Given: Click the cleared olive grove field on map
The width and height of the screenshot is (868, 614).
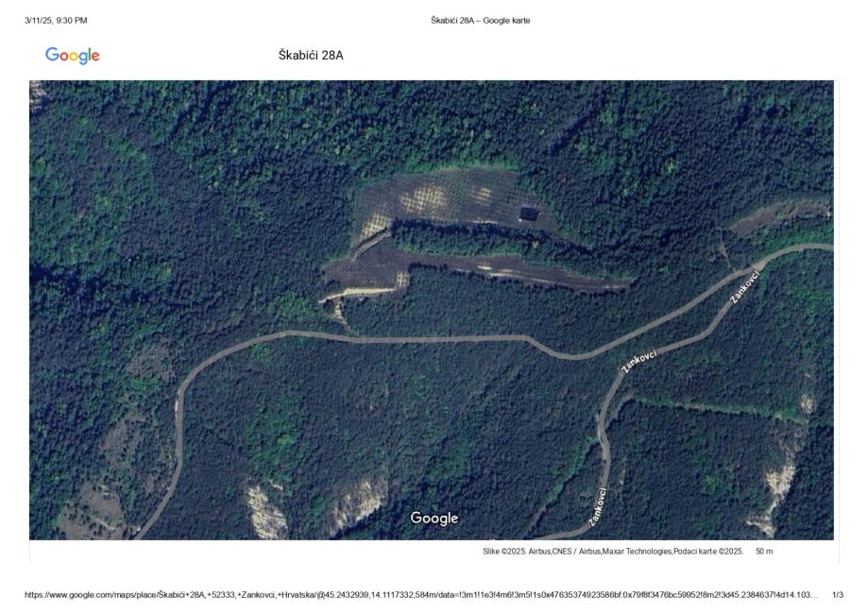Looking at the screenshot, I should click(x=443, y=199).
